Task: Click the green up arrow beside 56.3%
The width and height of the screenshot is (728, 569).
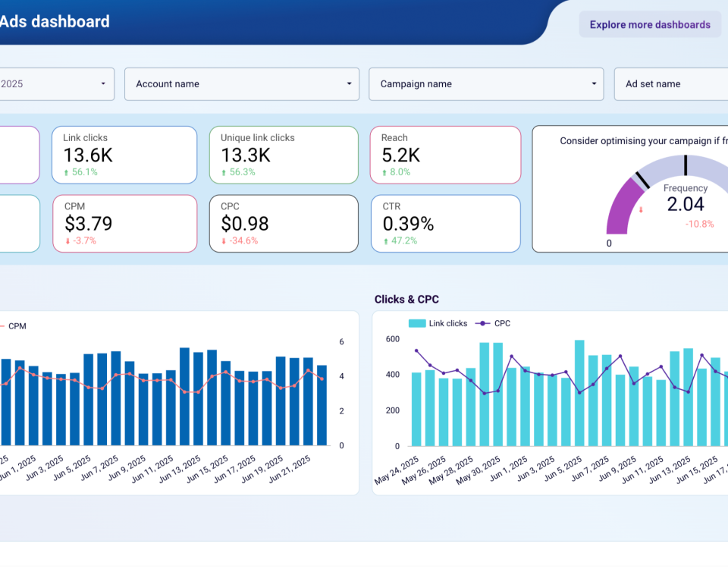Action: click(x=224, y=173)
